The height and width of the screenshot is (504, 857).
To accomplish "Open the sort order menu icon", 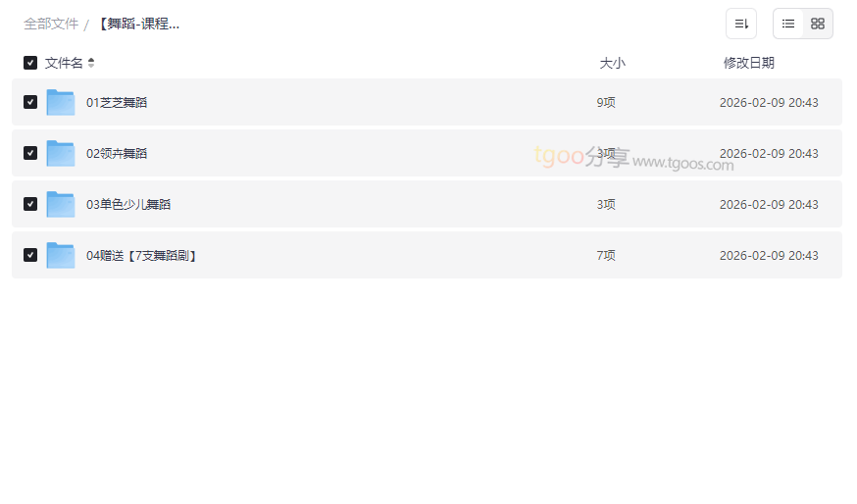I will click(741, 24).
